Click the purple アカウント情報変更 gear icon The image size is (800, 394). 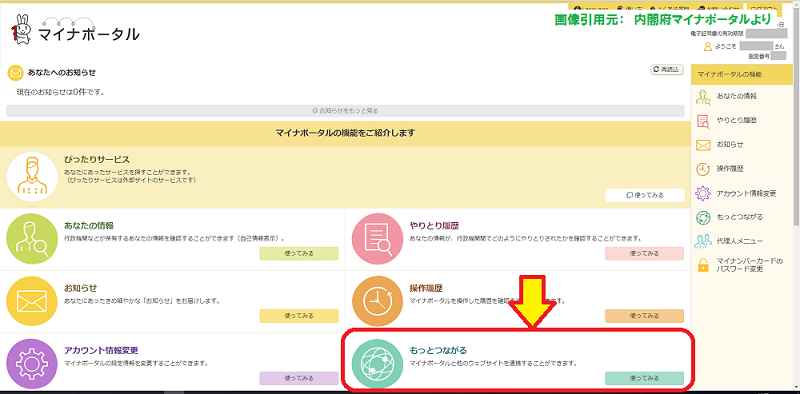click(32, 364)
